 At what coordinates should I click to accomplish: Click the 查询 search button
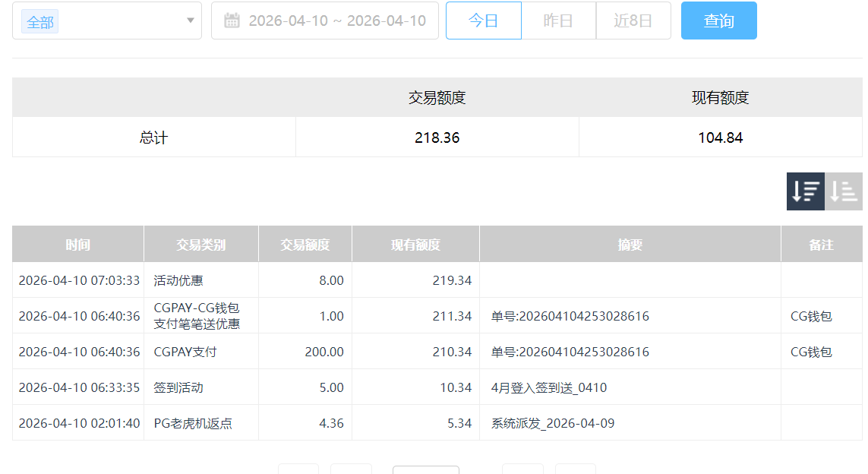point(718,21)
